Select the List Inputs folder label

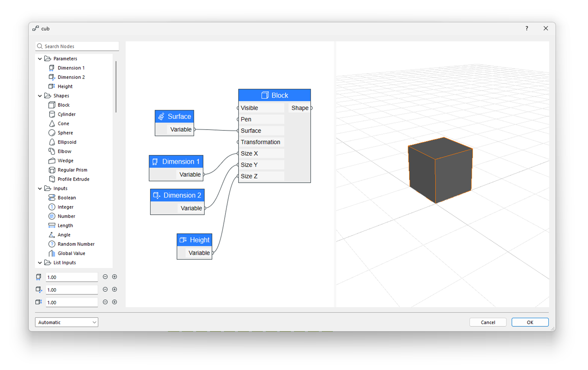65,263
